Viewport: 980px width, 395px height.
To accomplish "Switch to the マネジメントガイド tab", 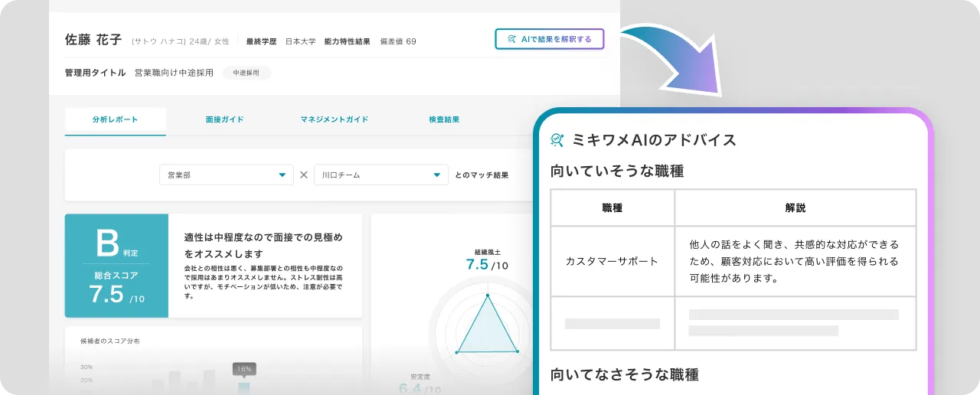I will pos(335,120).
